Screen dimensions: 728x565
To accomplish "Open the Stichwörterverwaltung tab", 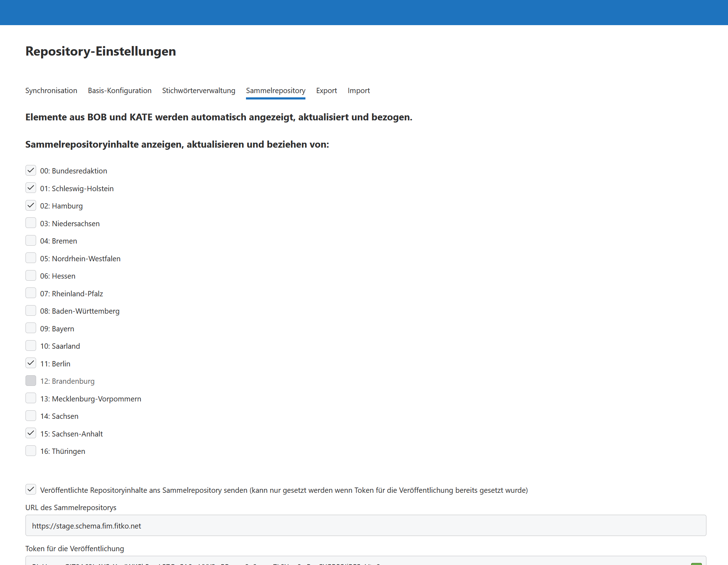I will pyautogui.click(x=199, y=91).
